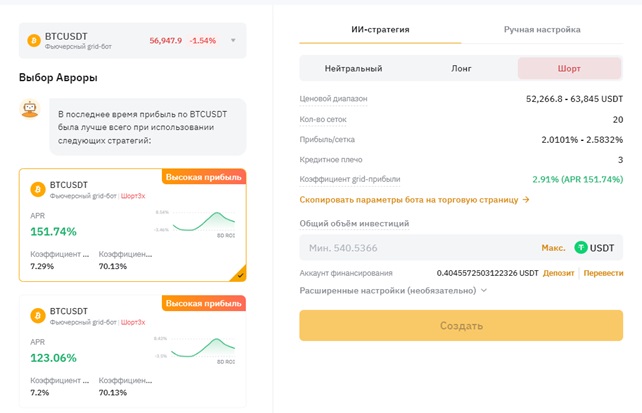Viewport: 642px width, 413px height.
Task: Click the checkmark badge on the selected strategy card
Action: pos(238,273)
